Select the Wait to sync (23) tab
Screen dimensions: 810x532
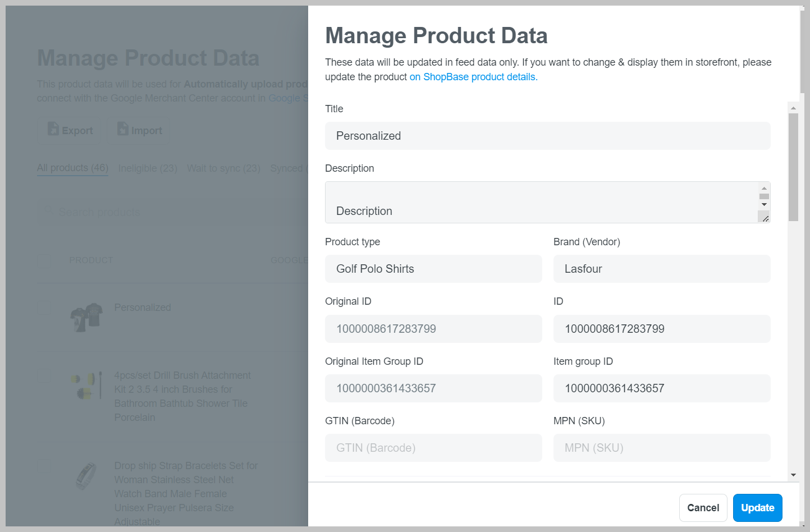coord(223,168)
